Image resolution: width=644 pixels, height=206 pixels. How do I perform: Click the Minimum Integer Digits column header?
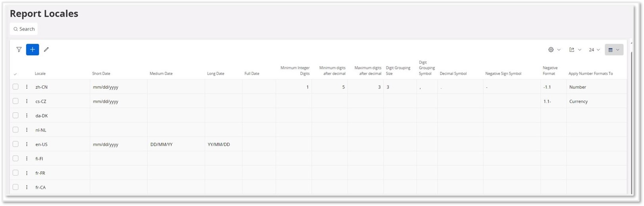(x=295, y=71)
